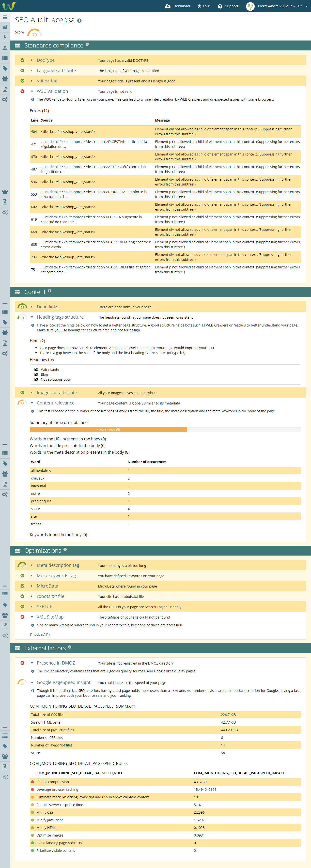311x868 pixels.
Task: Click info icon next to SEO Audit title
Action: tap(79, 21)
